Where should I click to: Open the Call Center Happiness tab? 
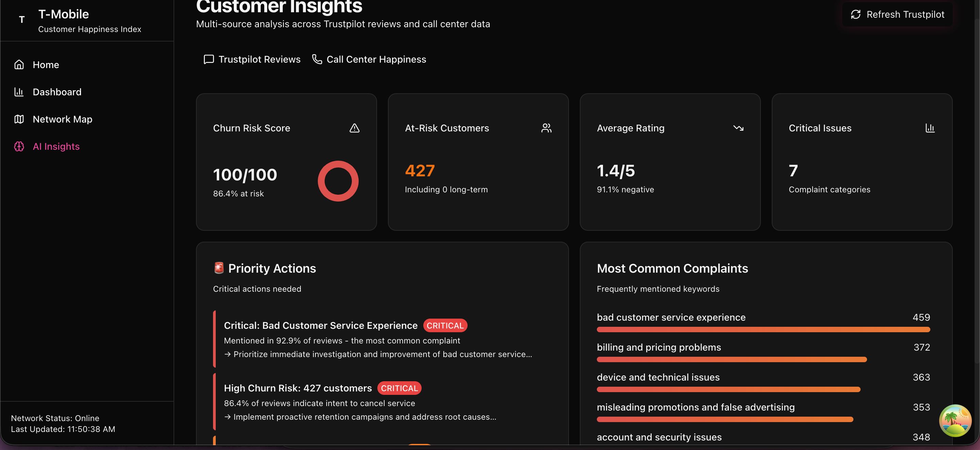(x=369, y=59)
